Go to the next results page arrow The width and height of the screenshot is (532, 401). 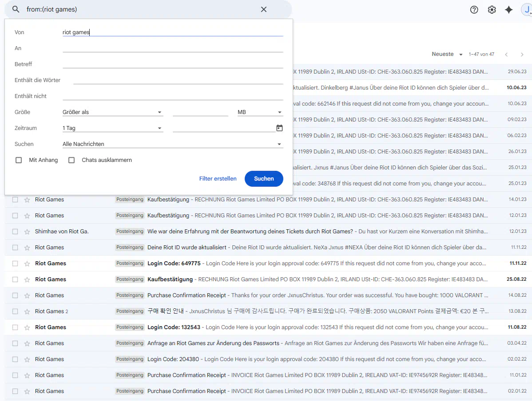[x=522, y=54]
